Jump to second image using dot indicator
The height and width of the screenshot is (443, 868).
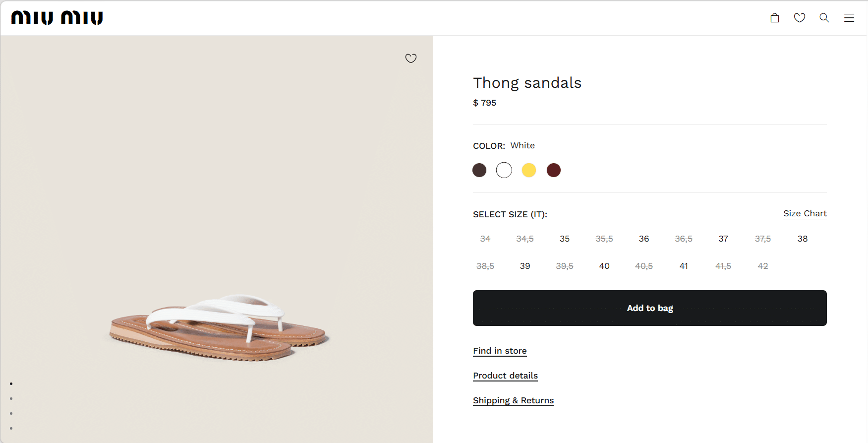(x=11, y=398)
